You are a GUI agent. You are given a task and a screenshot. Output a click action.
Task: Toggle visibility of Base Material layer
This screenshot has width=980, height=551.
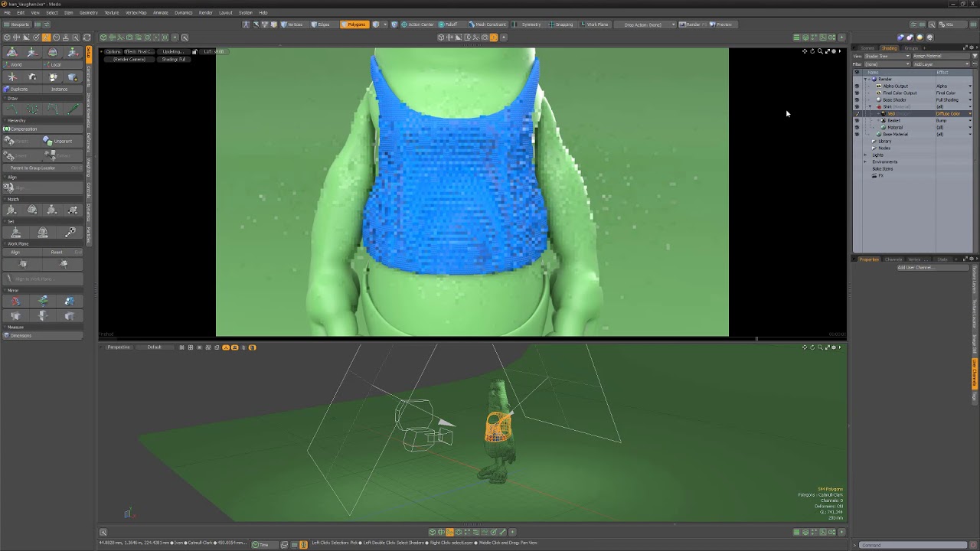click(857, 134)
